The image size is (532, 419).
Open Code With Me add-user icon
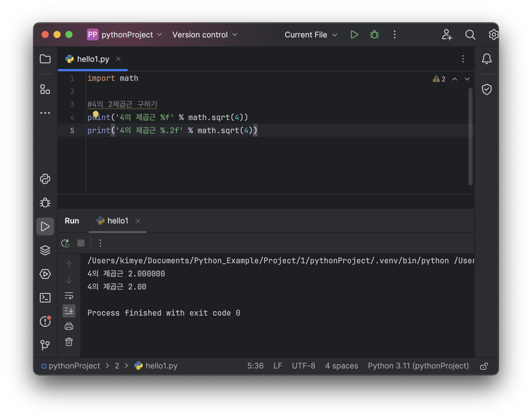click(x=447, y=35)
